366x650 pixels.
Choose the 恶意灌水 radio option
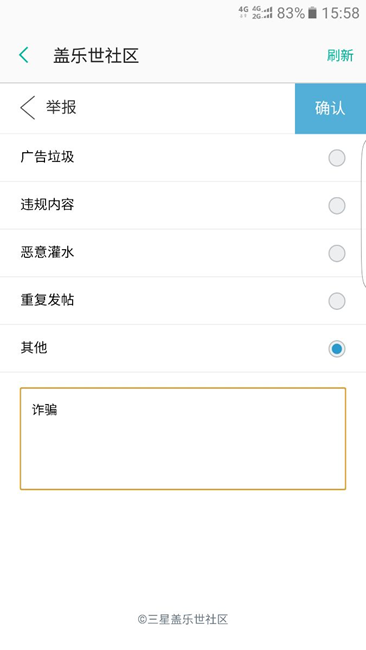pyautogui.click(x=337, y=253)
